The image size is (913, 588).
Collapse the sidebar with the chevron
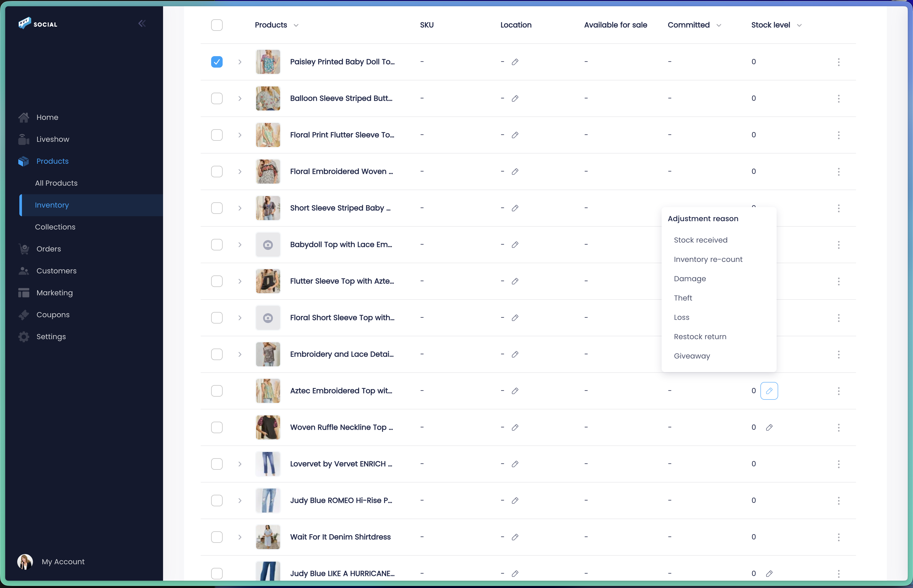pyautogui.click(x=142, y=23)
